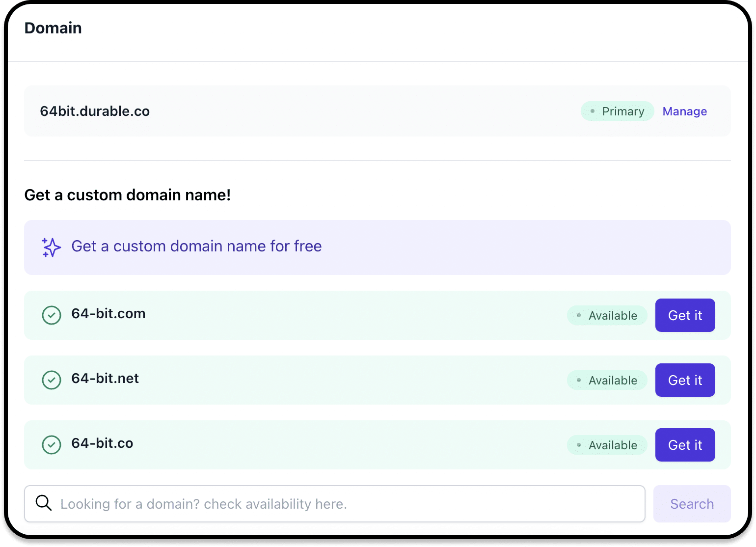The image size is (756, 547).
Task: Click the 64-bit.co domain name
Action: pyautogui.click(x=102, y=443)
